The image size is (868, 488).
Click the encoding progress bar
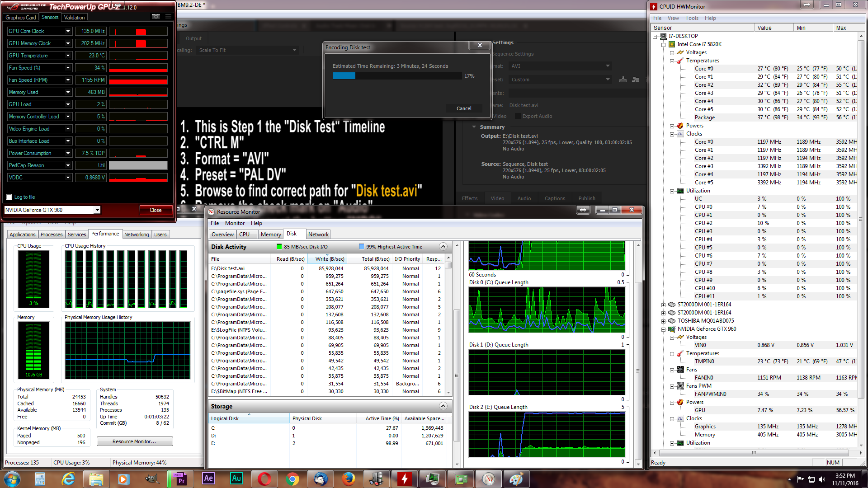pyautogui.click(x=397, y=76)
